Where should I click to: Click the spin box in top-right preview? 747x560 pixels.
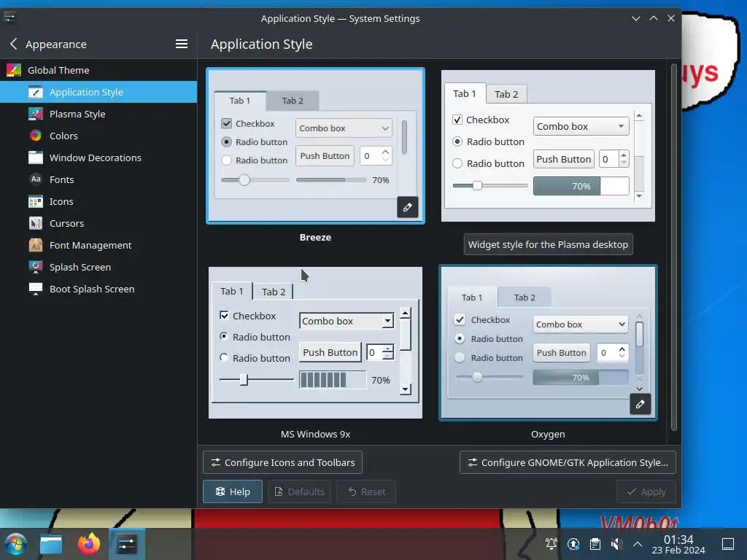[614, 159]
